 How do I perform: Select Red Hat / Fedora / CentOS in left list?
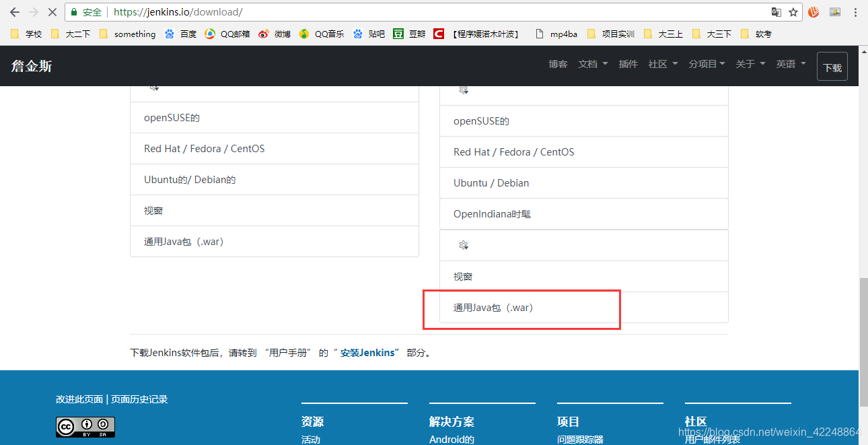tap(275, 149)
